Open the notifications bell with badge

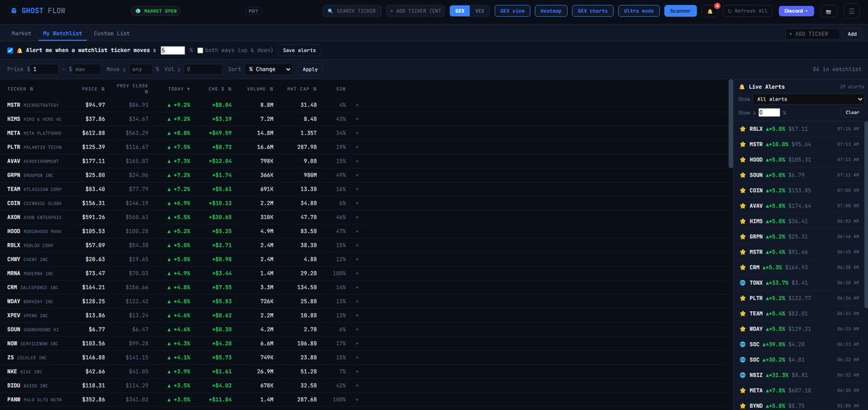[x=711, y=11]
